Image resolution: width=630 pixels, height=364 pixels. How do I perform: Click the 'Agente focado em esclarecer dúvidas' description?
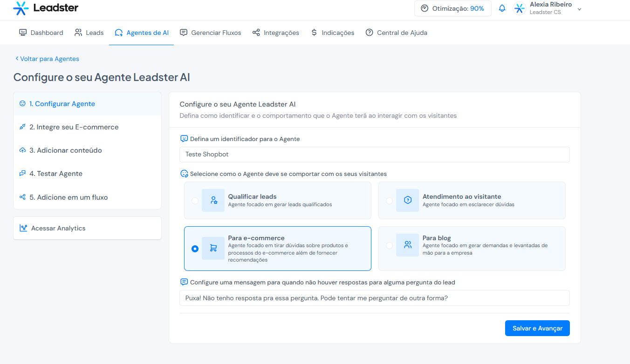468,204
